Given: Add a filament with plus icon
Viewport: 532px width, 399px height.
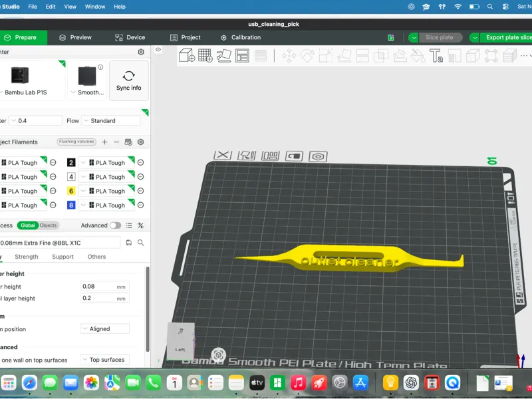Looking at the screenshot, I should (104, 142).
